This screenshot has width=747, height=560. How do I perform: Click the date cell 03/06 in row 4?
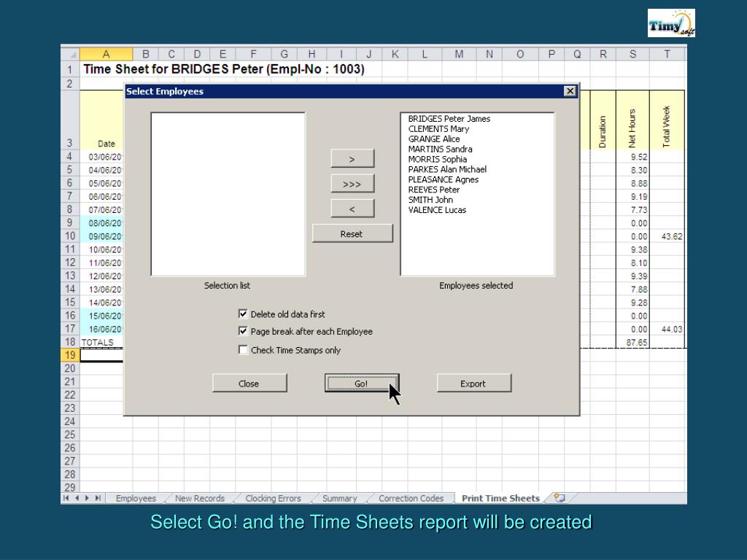[102, 157]
